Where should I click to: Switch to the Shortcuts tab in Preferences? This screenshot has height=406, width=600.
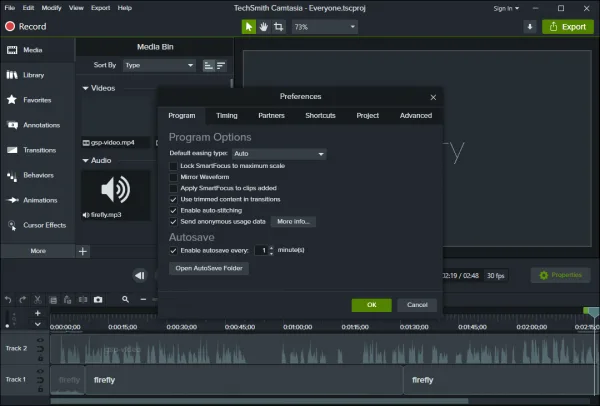[x=320, y=116]
